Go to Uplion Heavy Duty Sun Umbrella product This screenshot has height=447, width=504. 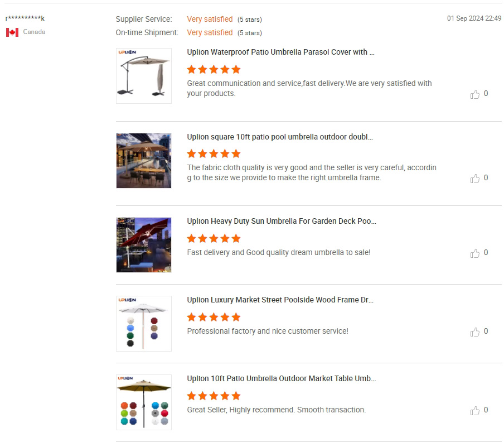coord(282,221)
